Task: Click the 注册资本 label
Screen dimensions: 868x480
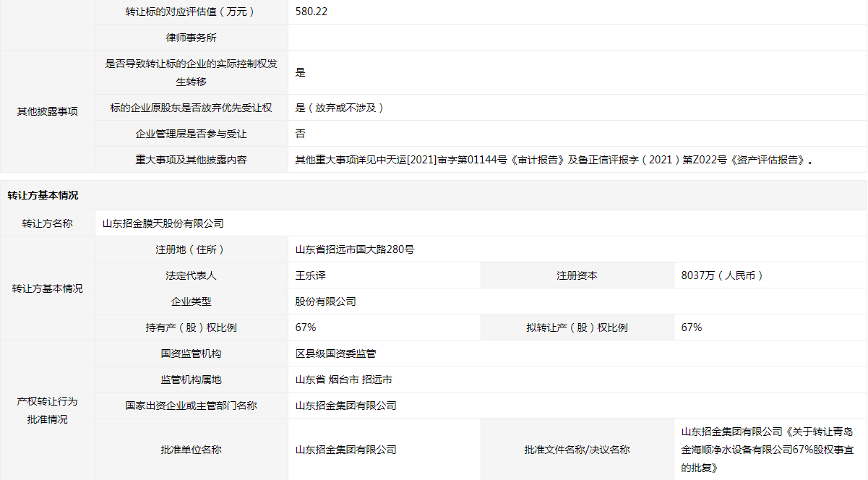Action: [577, 275]
